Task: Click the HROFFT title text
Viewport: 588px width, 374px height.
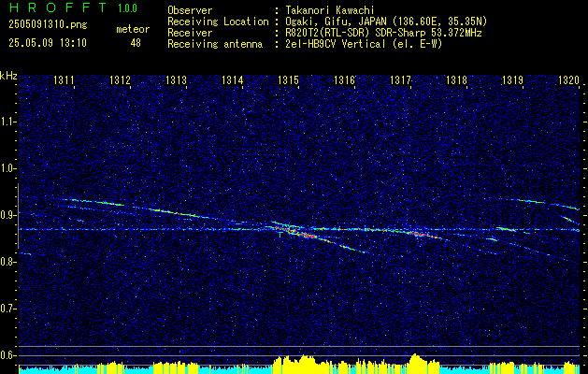Action: [x=58, y=7]
